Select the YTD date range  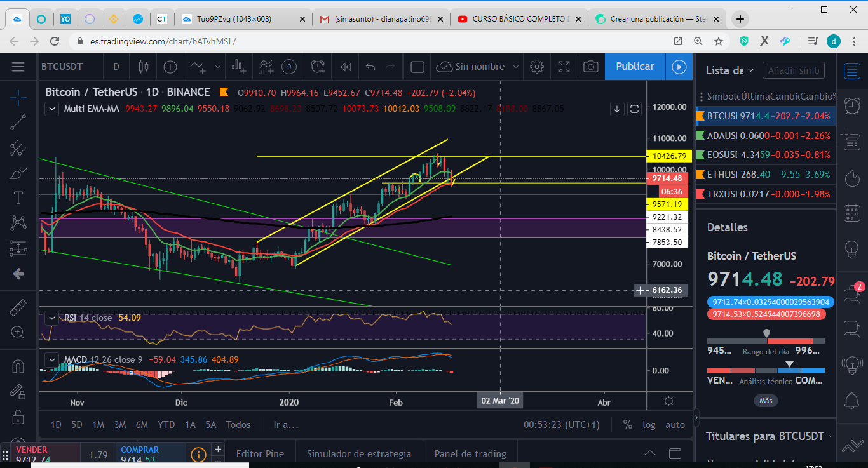[166, 425]
